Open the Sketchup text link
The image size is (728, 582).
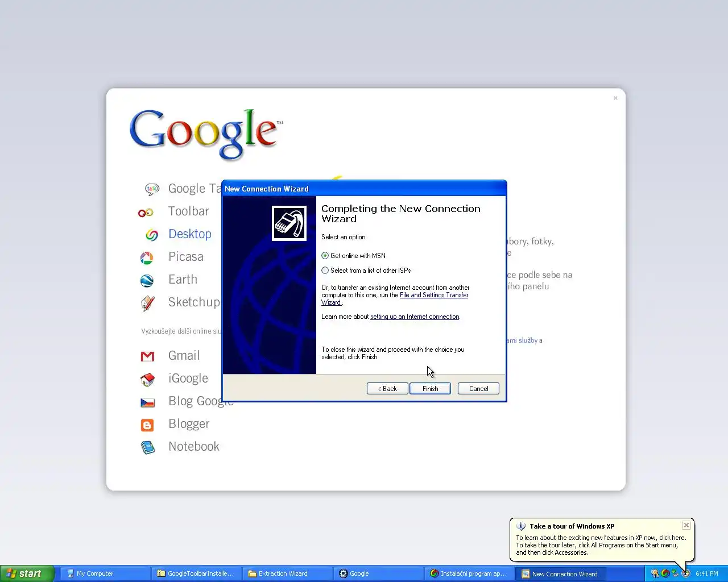pos(194,302)
